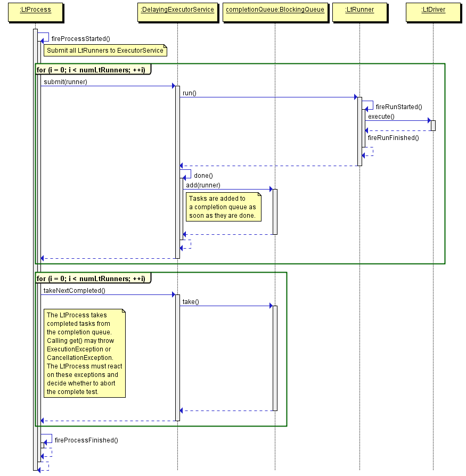Click the takeNextCompleted() message label
This screenshot has height=476, width=466.
(x=74, y=291)
